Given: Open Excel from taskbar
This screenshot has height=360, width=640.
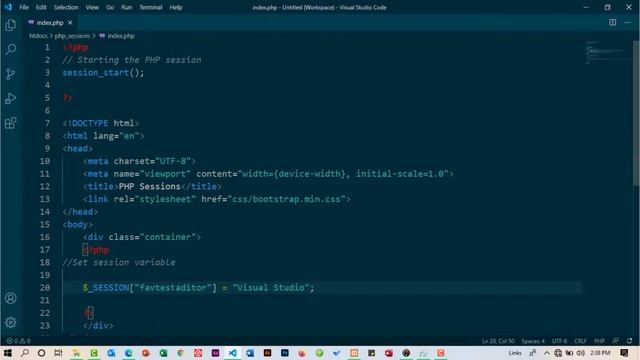Looking at the screenshot, I should coord(163,353).
